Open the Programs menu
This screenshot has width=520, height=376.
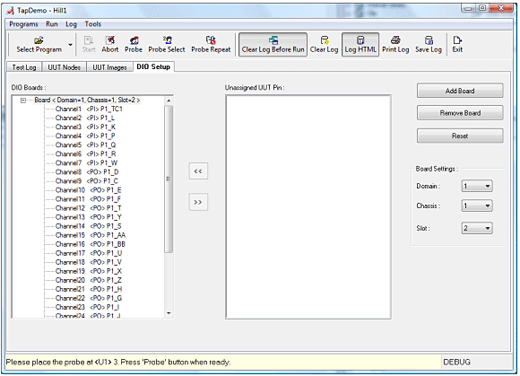[x=24, y=24]
